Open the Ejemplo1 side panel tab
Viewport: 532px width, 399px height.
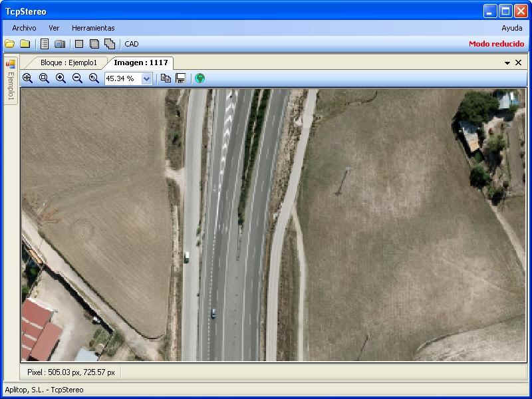point(11,80)
